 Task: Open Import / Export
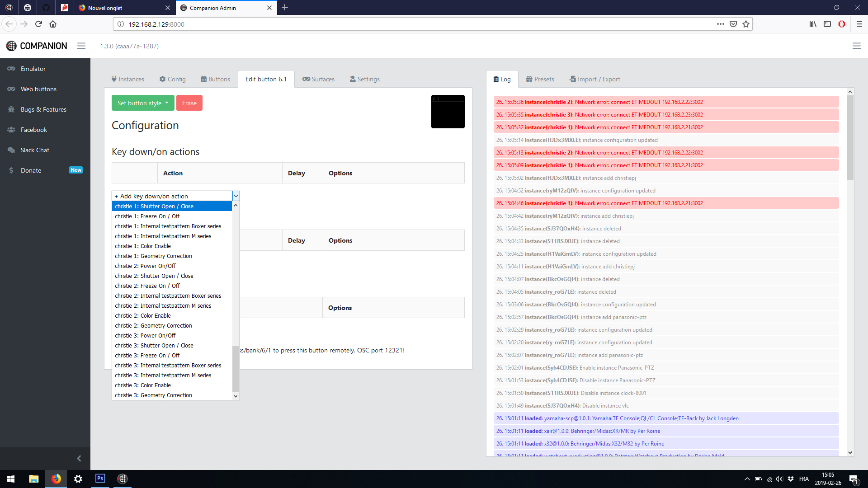[594, 79]
